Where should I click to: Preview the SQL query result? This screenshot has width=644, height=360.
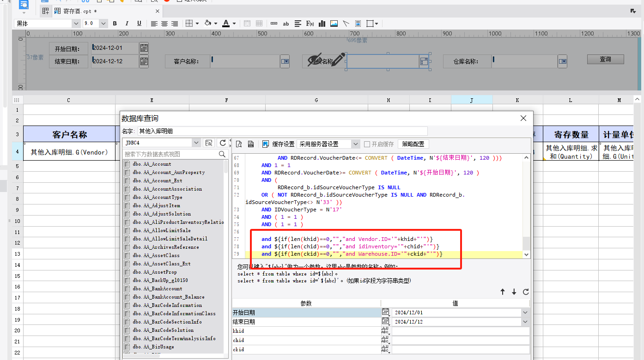point(239,144)
